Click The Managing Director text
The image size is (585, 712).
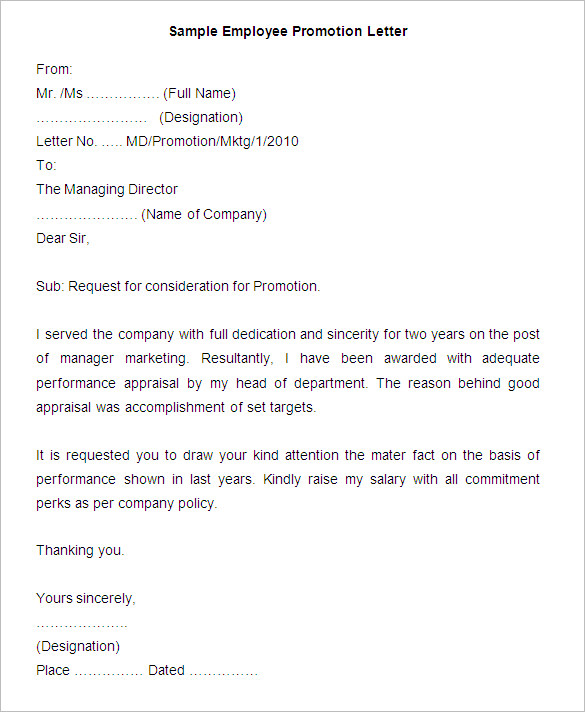point(107,189)
